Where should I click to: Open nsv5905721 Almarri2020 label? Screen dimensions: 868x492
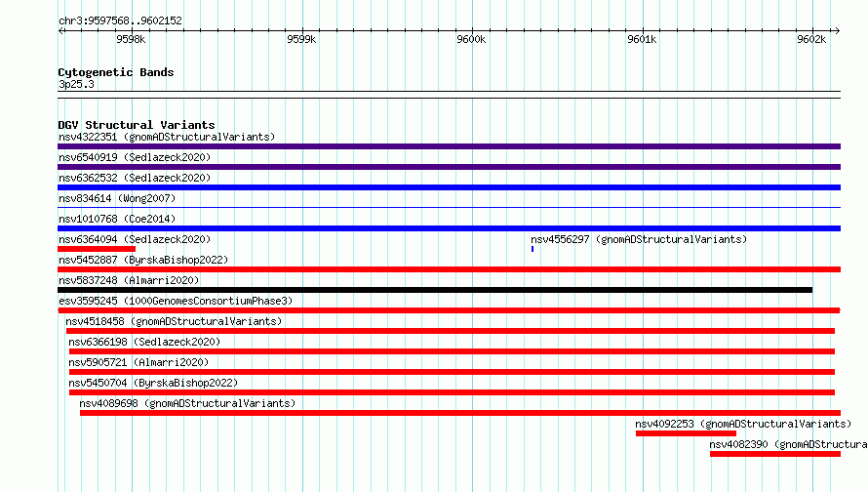138,362
